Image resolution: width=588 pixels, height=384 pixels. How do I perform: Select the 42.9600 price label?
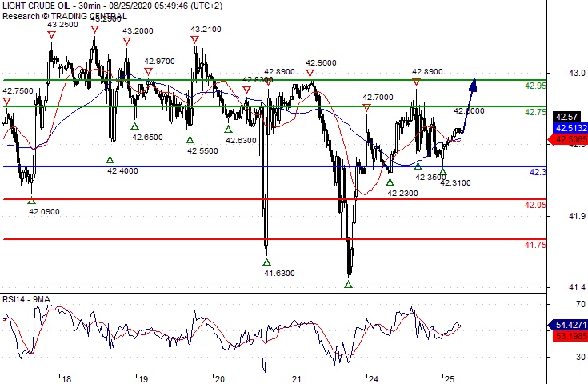(x=321, y=63)
